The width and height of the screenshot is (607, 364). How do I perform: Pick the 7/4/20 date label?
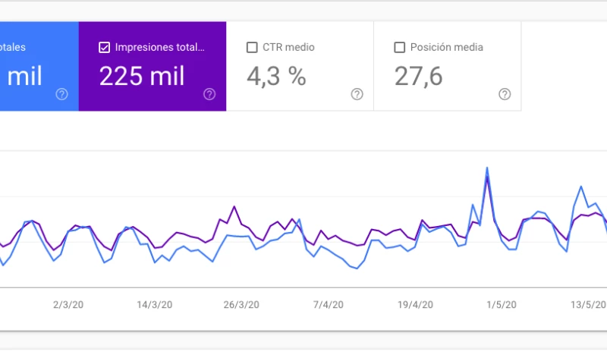point(328,305)
